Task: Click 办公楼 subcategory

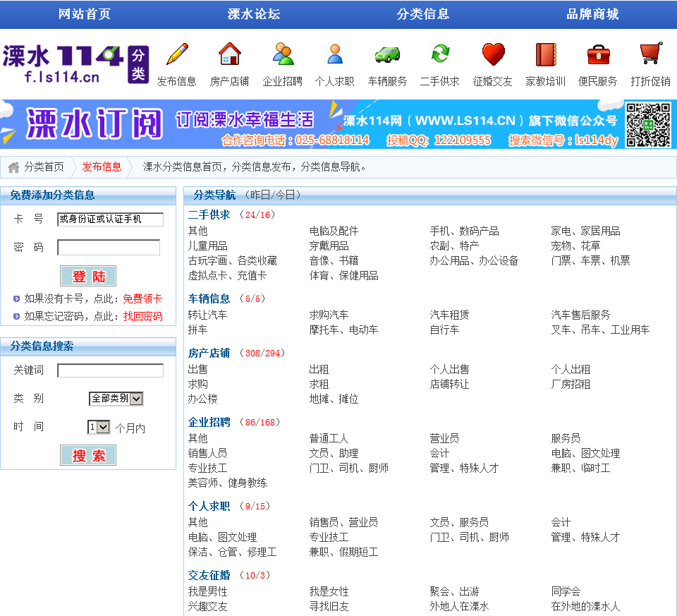Action: (203, 399)
